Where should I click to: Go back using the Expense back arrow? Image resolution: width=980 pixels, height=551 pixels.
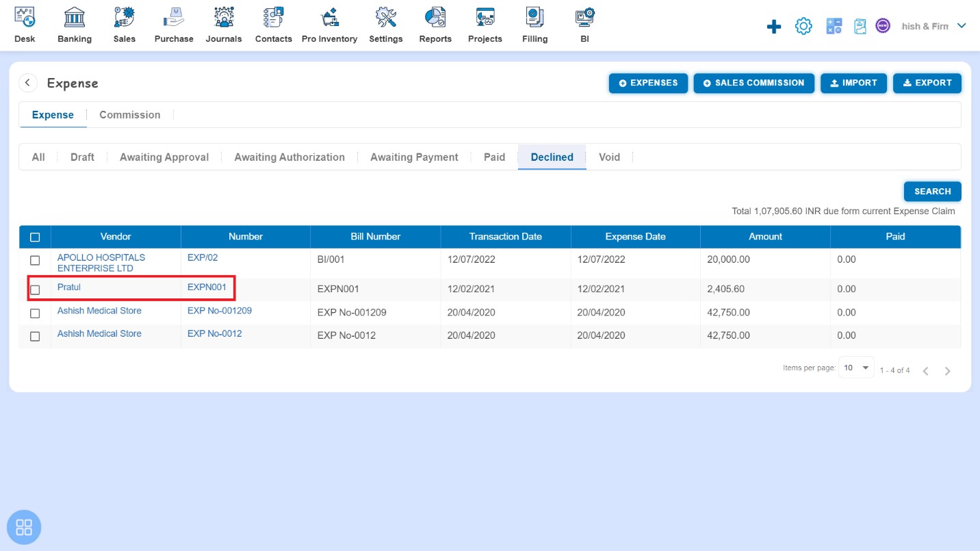(27, 83)
